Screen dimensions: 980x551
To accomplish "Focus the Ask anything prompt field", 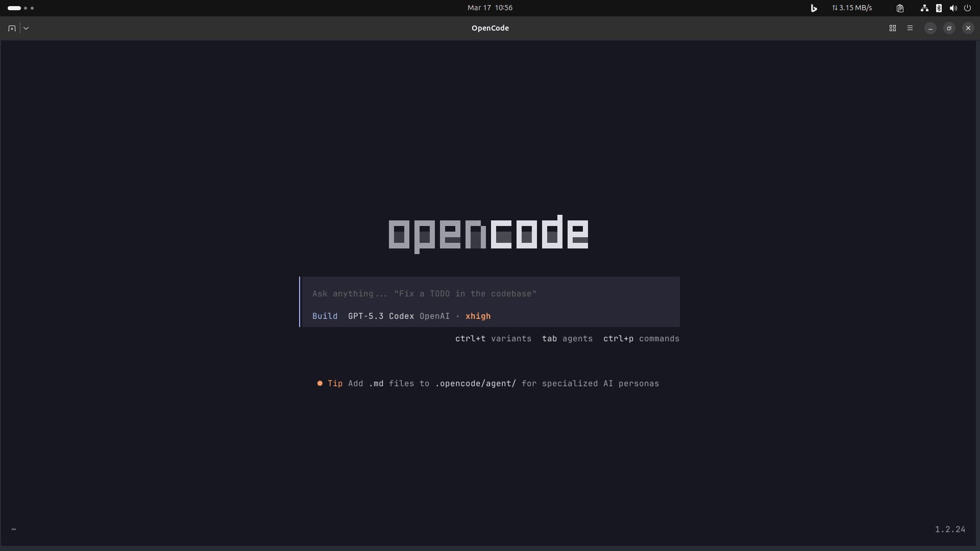I will (x=424, y=294).
